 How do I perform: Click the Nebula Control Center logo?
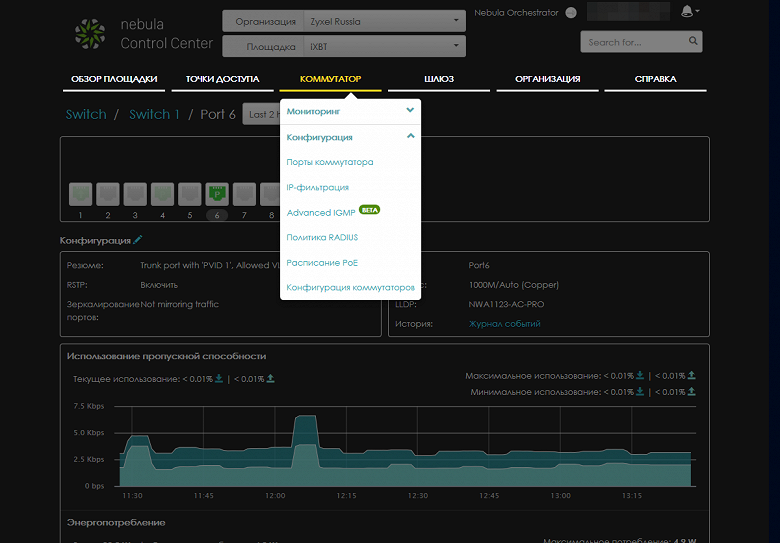89,32
